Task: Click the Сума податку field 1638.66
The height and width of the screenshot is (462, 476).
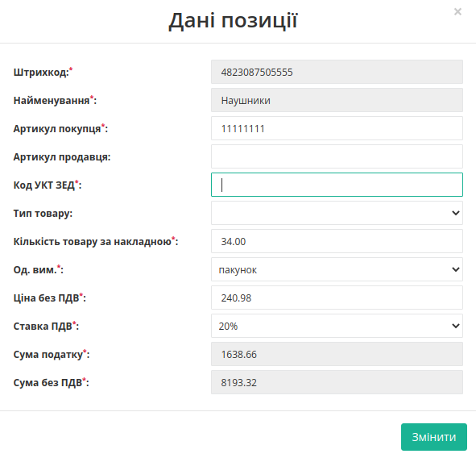Action: pyautogui.click(x=337, y=354)
